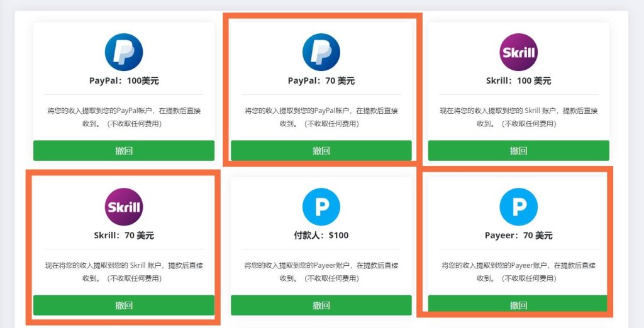Click the Payeer：70 美元 heading
This screenshot has height=328, width=644.
[x=518, y=236]
